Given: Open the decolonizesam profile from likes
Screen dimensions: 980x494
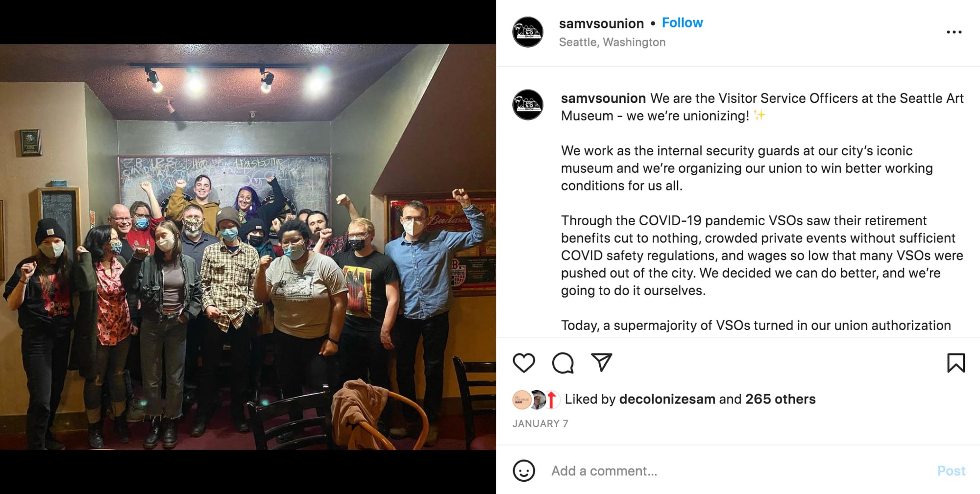Looking at the screenshot, I should (x=667, y=399).
